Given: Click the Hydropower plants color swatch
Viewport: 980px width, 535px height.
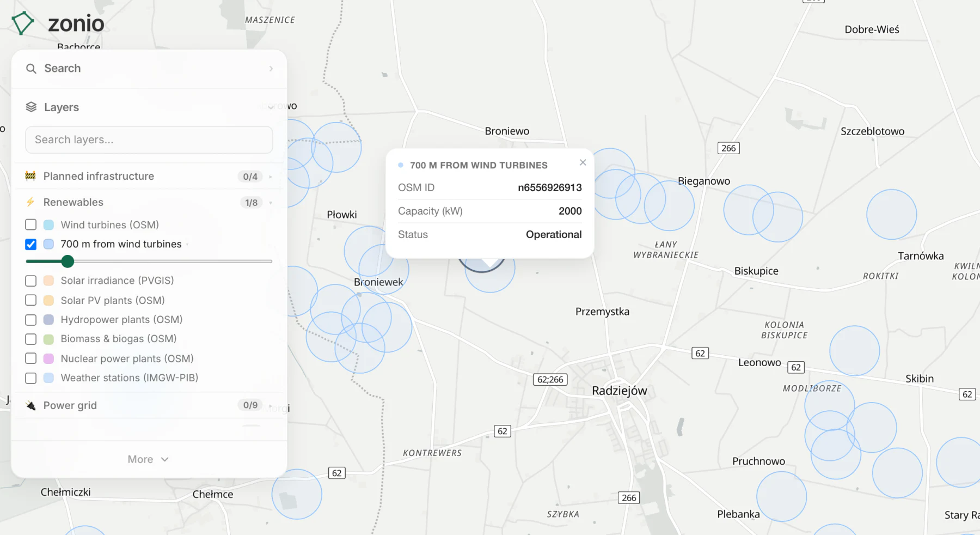Looking at the screenshot, I should tap(48, 320).
